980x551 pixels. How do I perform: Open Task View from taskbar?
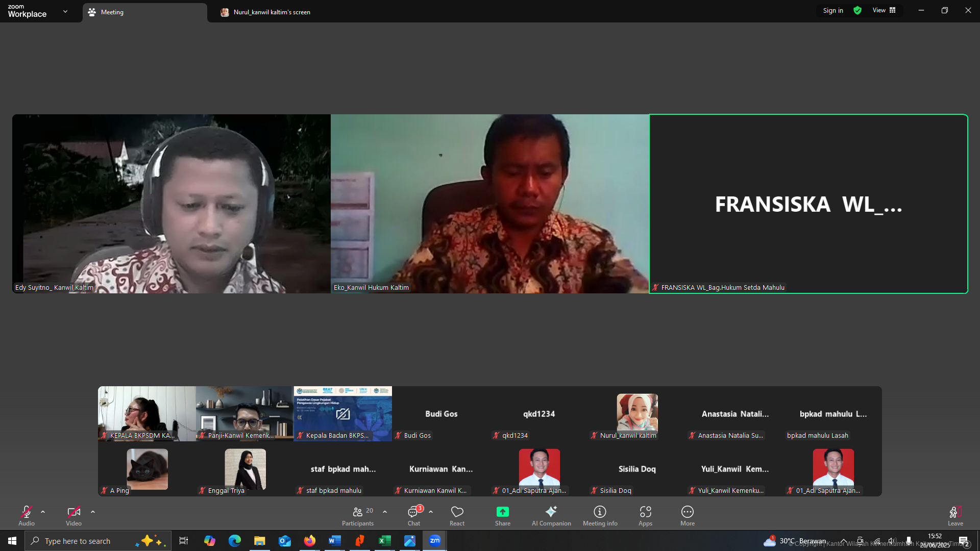[184, 541]
